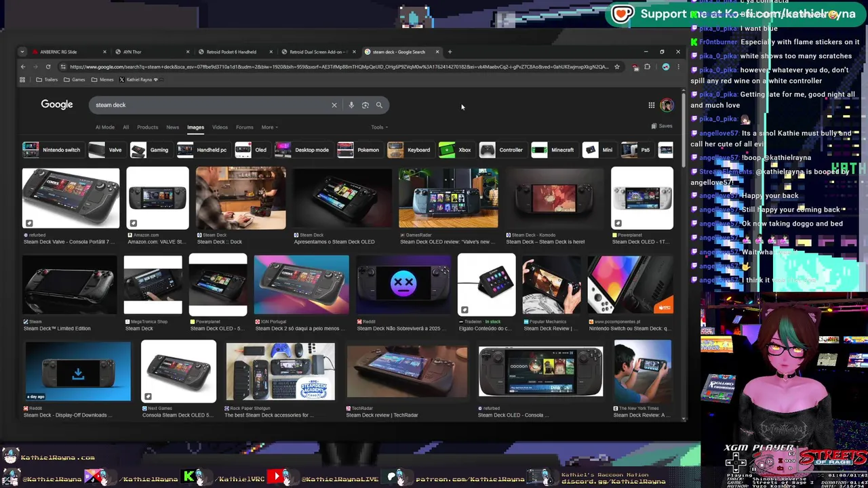Filter images by Mini chip

tap(598, 150)
